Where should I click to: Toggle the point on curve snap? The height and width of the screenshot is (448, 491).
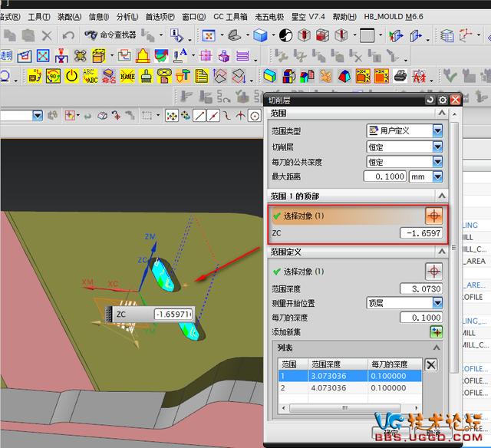[x=227, y=116]
